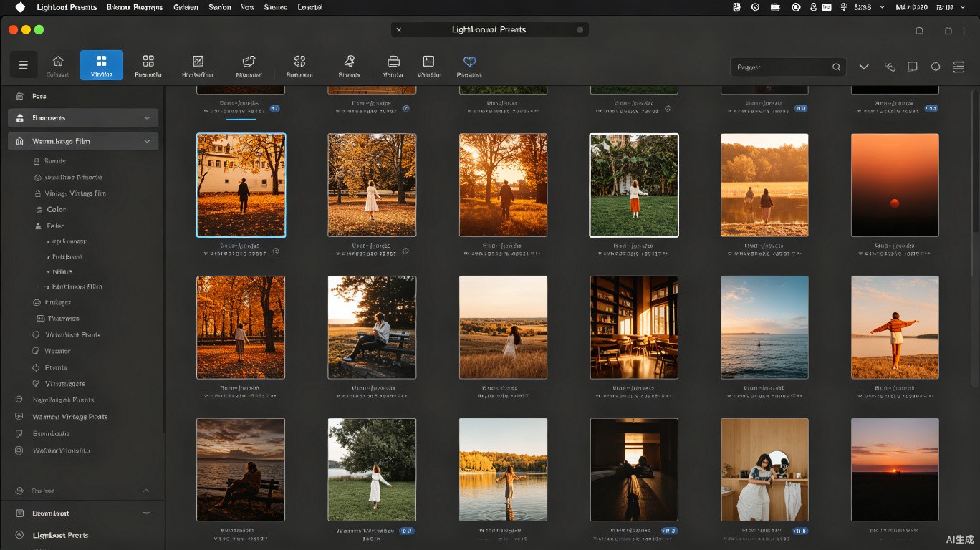Select the highlighted blue grid view button
The image size is (980, 550).
pyautogui.click(x=102, y=65)
